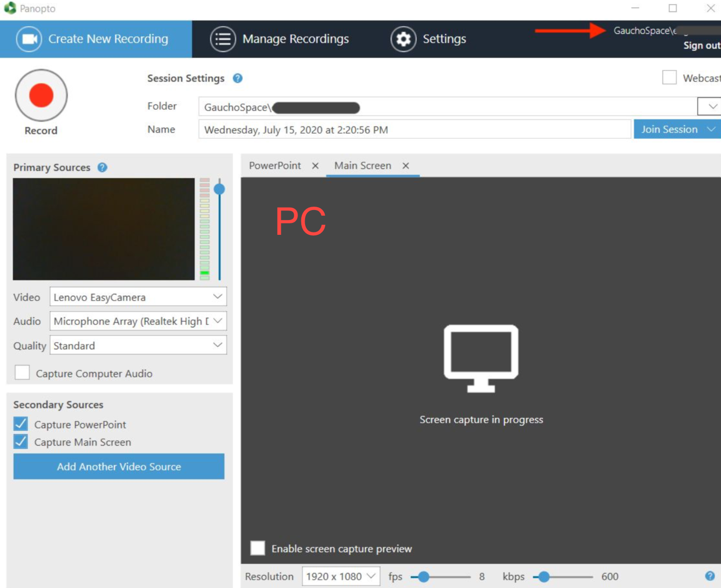Open the Settings tab
The image size is (721, 588).
tap(428, 39)
